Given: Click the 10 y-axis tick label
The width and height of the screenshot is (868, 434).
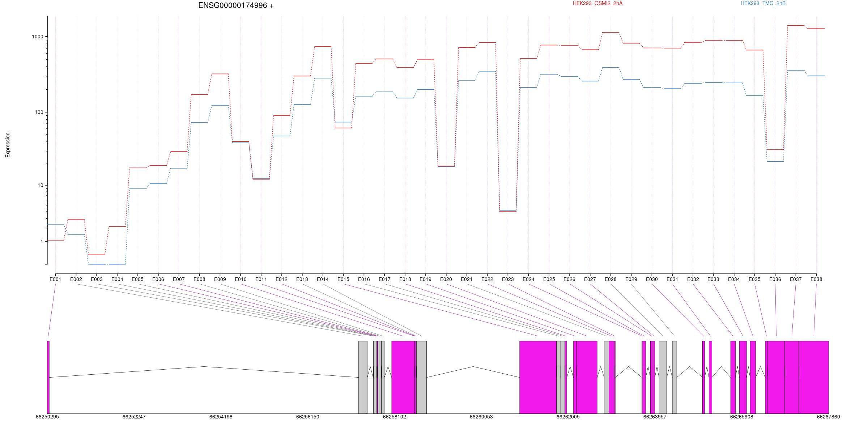Looking at the screenshot, I should tap(41, 185).
